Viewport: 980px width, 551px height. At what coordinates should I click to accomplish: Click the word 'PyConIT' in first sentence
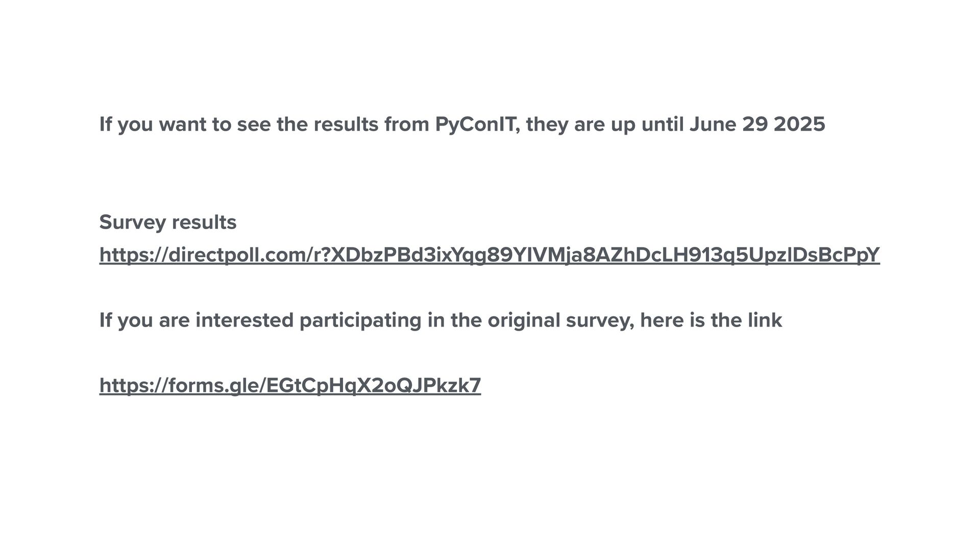tap(477, 124)
